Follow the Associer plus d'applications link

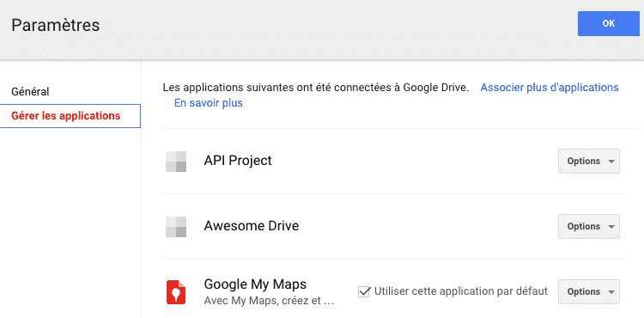click(550, 88)
